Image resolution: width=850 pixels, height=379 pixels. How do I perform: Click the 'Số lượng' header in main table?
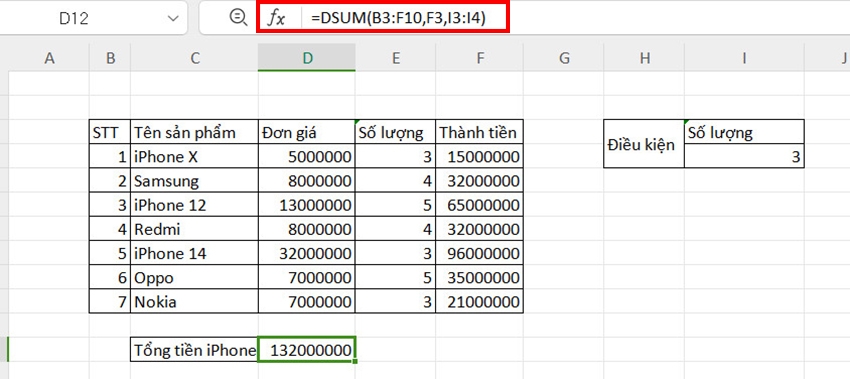[396, 132]
